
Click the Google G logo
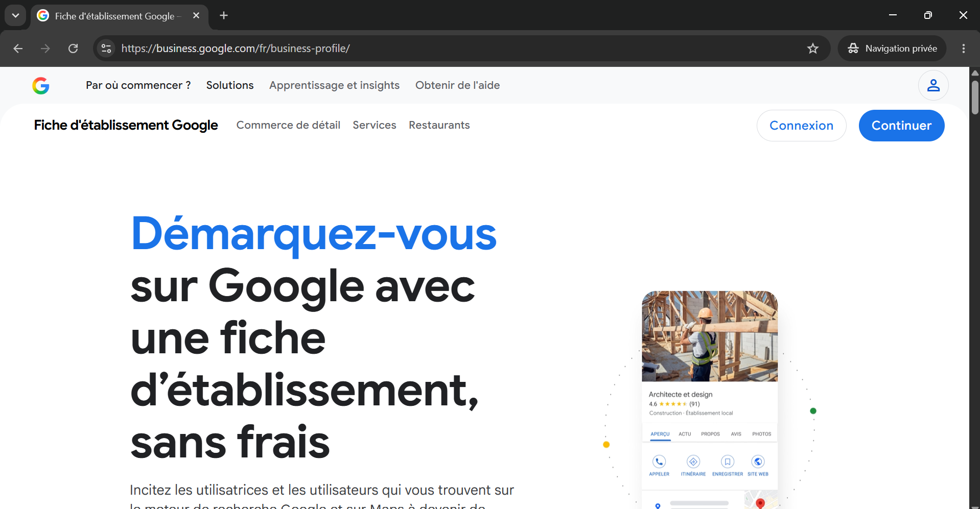(x=41, y=86)
